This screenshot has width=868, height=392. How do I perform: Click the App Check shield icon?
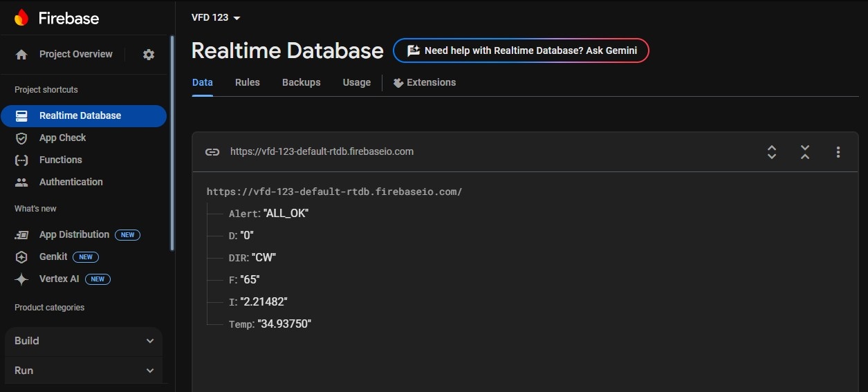[21, 138]
